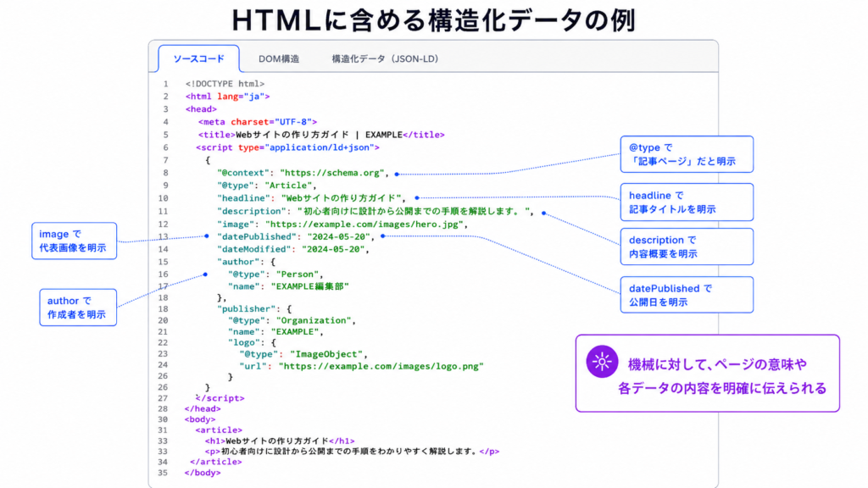Click the 'image' hero.jpg URL line
868x488 pixels.
click(342, 224)
